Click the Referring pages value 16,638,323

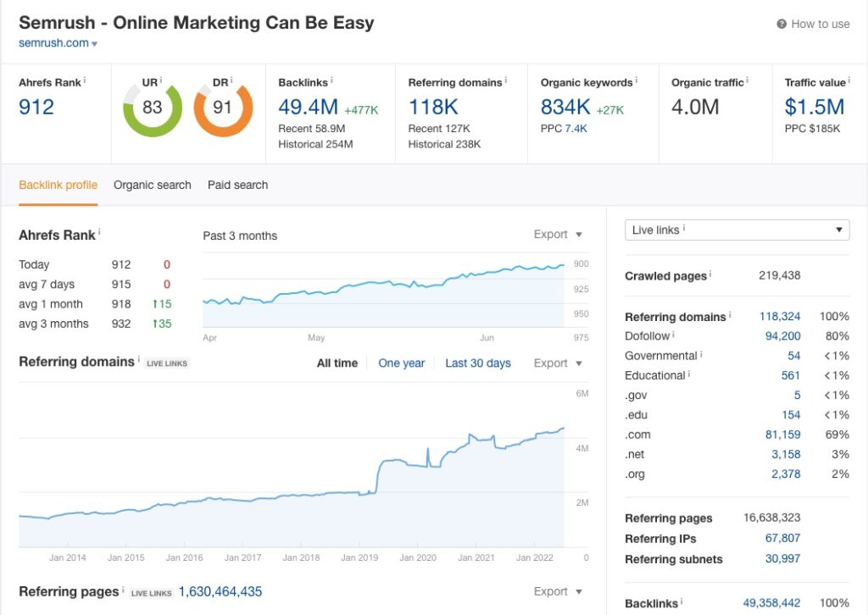point(771,518)
